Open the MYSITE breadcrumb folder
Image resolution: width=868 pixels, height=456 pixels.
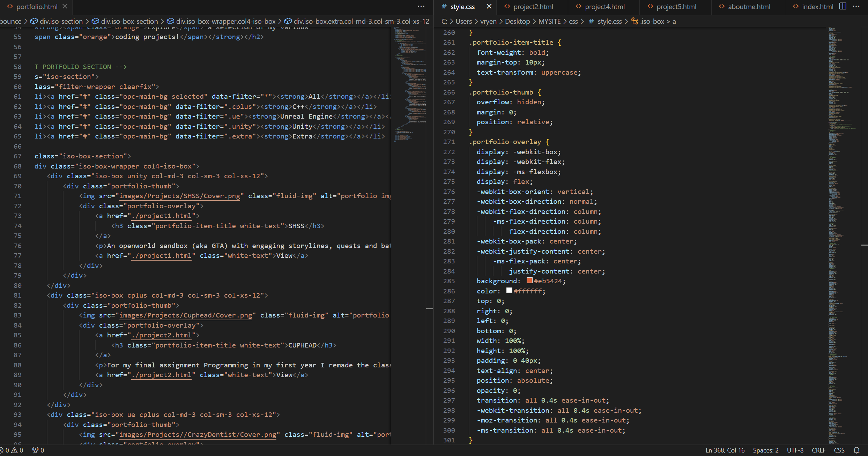pos(549,21)
